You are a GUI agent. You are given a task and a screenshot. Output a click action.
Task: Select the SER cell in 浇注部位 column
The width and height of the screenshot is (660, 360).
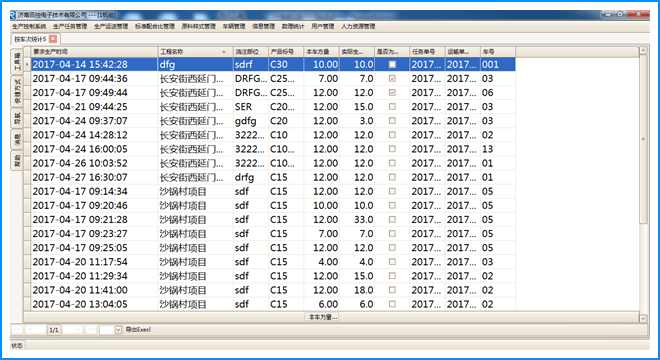(x=251, y=107)
